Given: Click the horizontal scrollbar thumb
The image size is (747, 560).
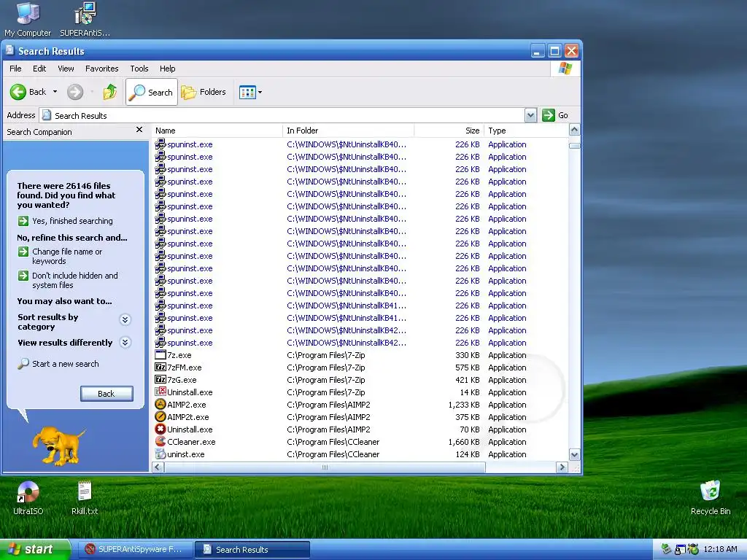Looking at the screenshot, I should coord(325,467).
